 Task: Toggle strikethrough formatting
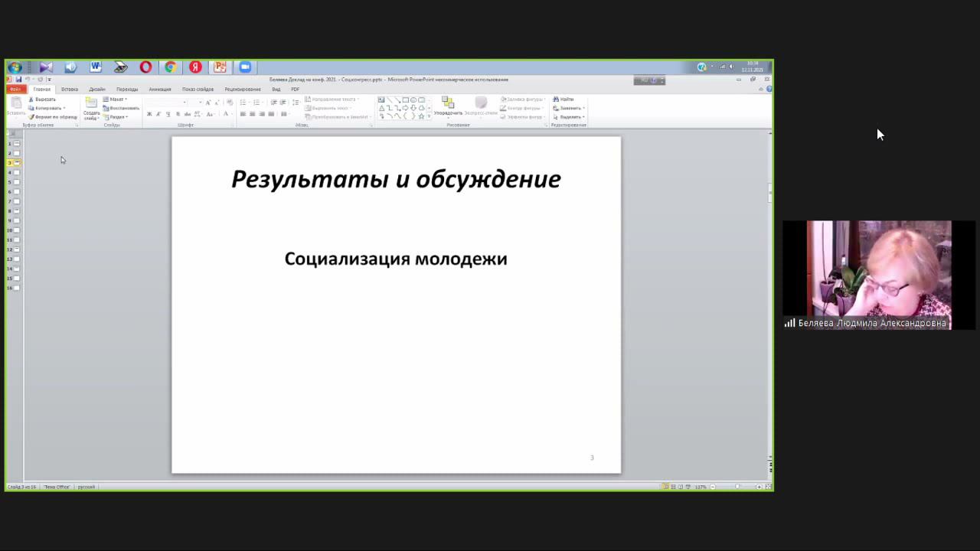click(188, 114)
